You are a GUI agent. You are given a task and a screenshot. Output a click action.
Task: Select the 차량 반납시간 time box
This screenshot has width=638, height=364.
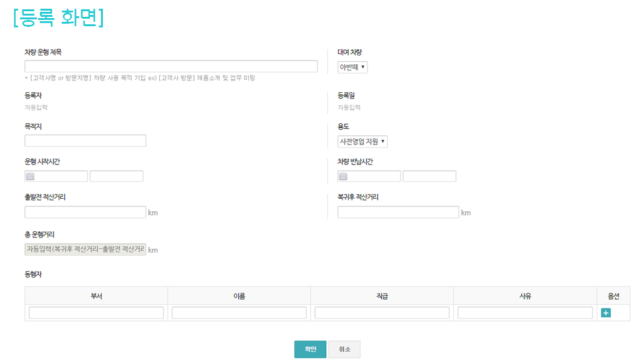pyautogui.click(x=429, y=176)
